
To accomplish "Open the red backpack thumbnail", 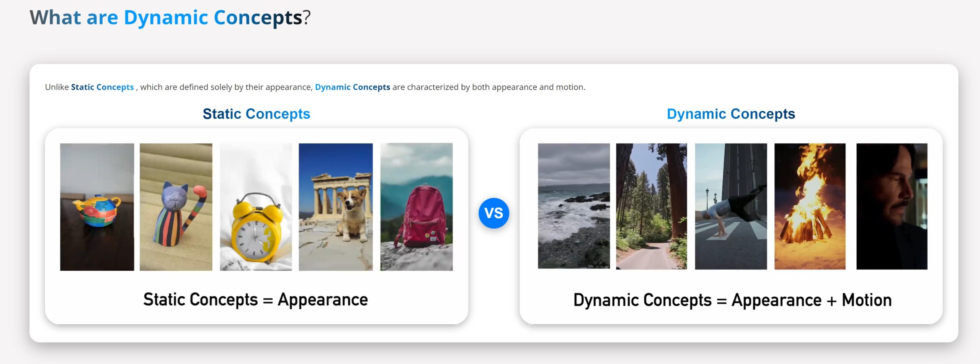I will click(416, 207).
